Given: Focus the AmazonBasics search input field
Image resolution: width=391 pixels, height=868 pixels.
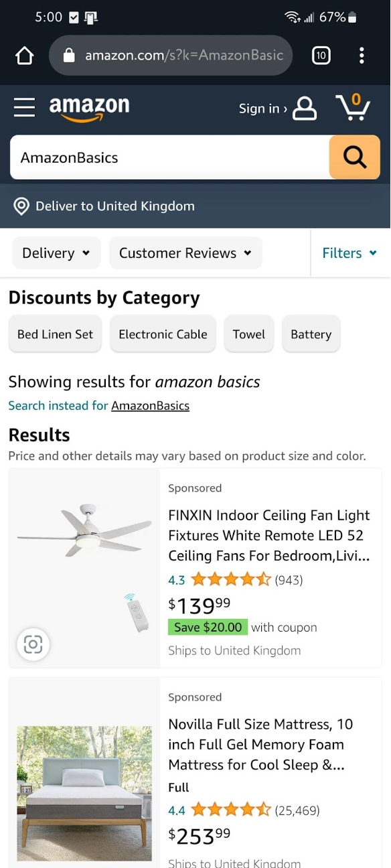Looking at the screenshot, I should [x=170, y=157].
